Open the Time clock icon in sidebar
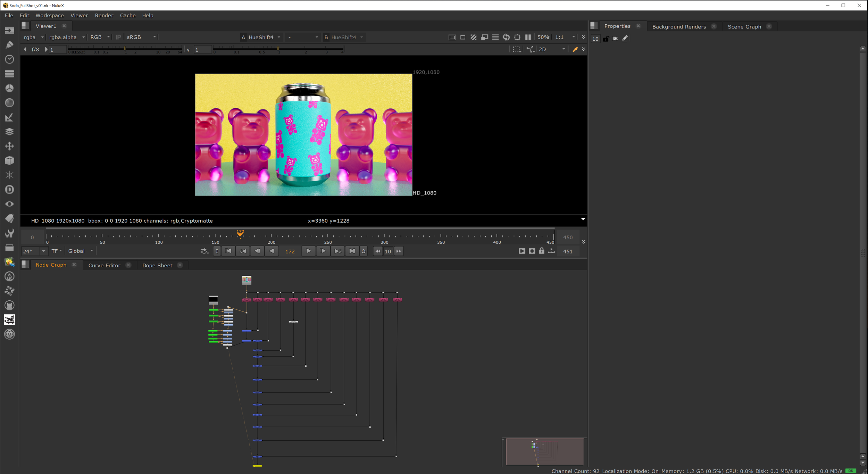Image resolution: width=868 pixels, height=474 pixels. click(9, 59)
